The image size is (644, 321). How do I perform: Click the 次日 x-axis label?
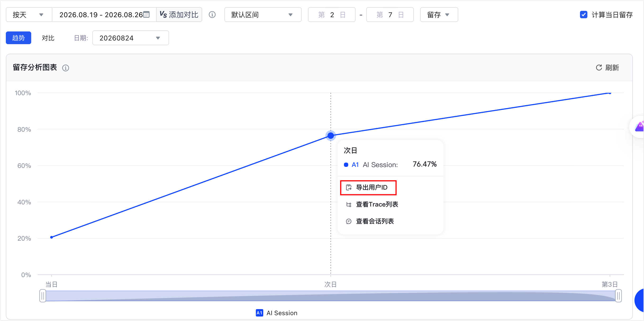click(330, 284)
